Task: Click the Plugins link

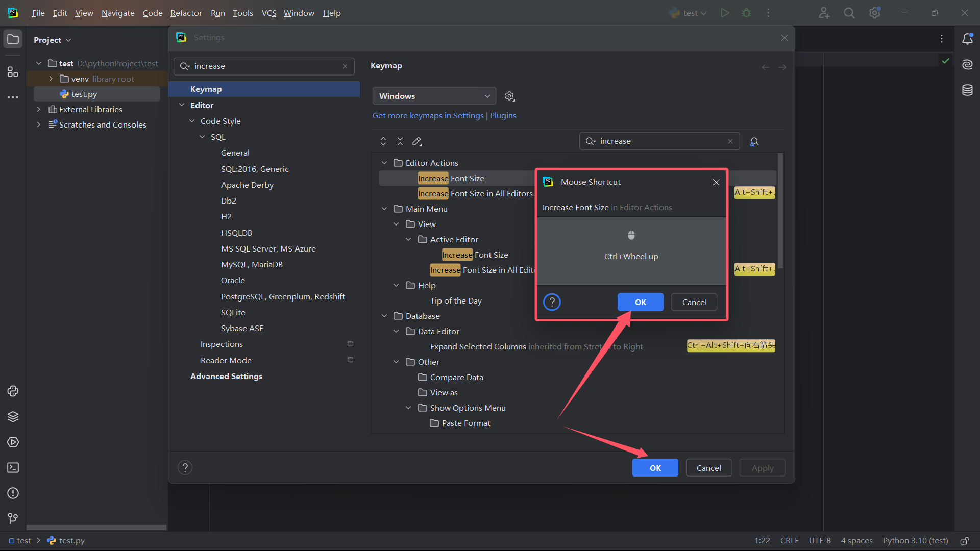Action: tap(503, 116)
